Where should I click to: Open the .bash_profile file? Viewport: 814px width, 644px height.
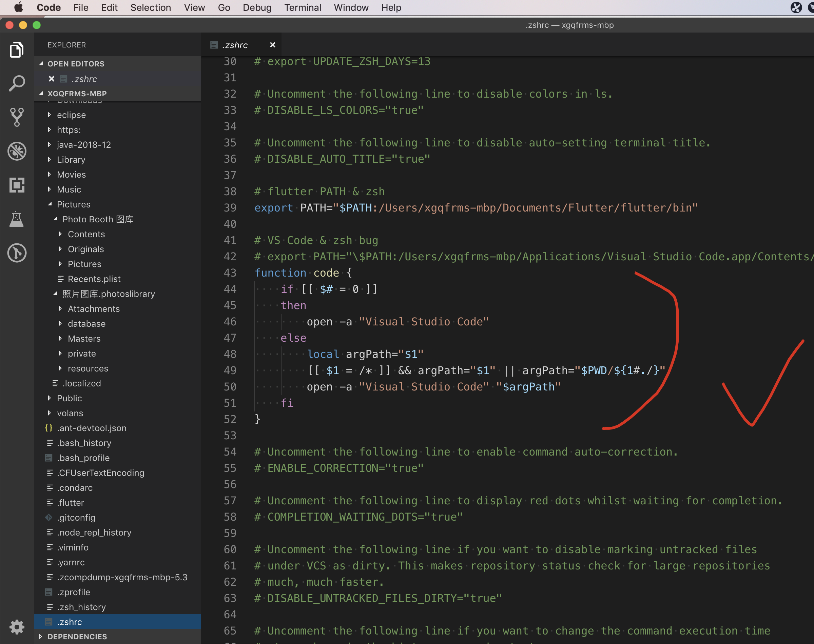[x=83, y=458]
